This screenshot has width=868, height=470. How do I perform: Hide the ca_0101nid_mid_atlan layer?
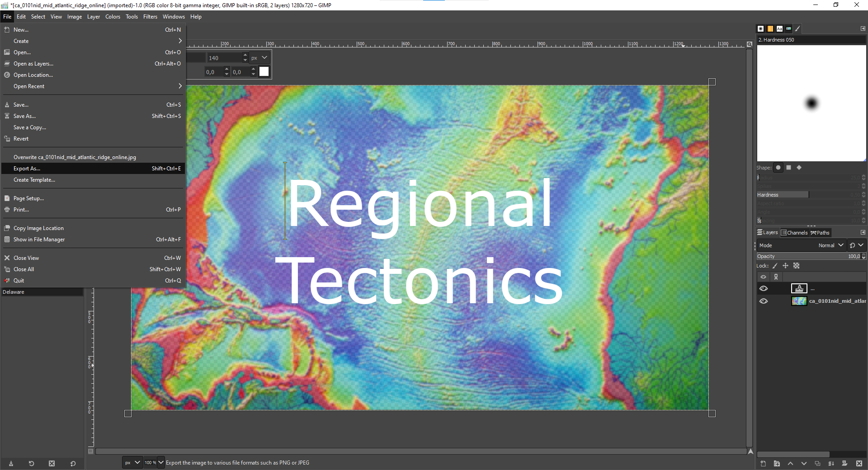click(x=764, y=301)
